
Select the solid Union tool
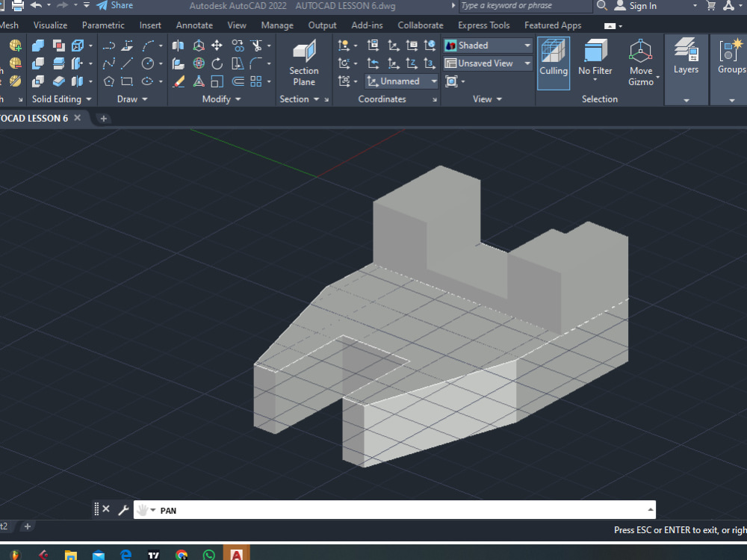coord(37,46)
